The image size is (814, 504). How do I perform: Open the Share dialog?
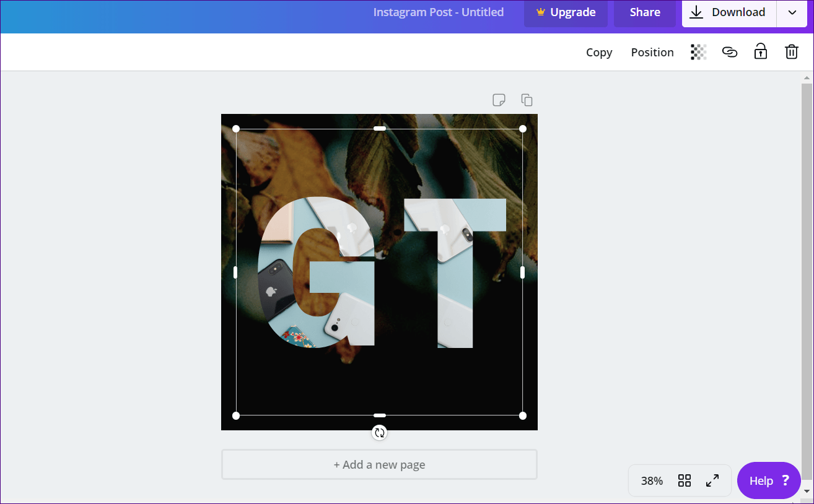tap(645, 12)
